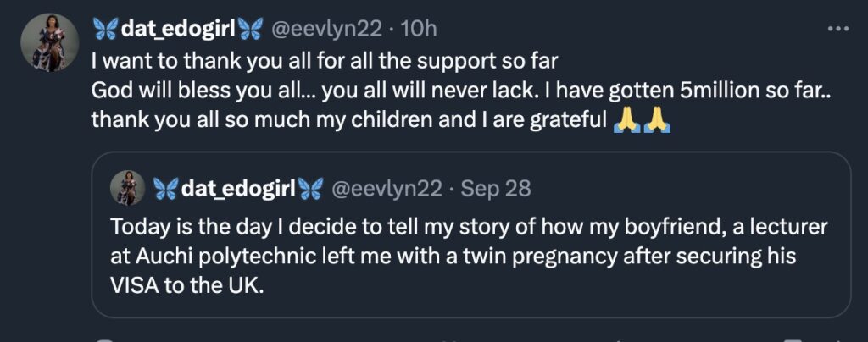Click butterfly emoji before quoted dat_edogirl name
Screen dimensions: 868x342
164,188
